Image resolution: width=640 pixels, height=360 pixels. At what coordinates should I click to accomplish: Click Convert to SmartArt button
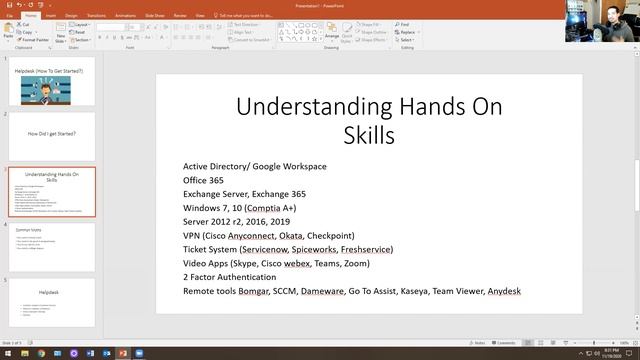point(249,40)
